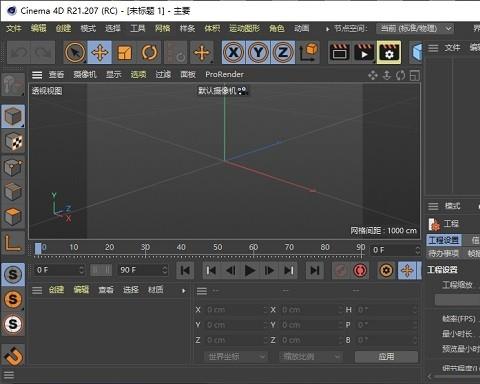Toggle Y axis lock

[x=258, y=52]
